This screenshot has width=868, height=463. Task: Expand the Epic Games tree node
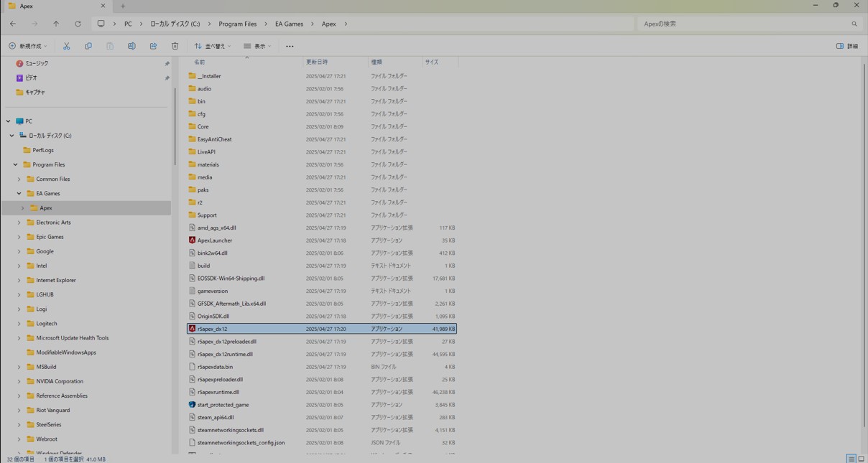point(19,237)
